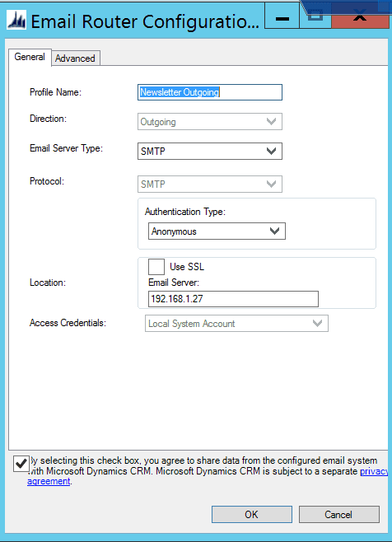Switch to the Advanced tab
Image resolution: width=392 pixels, height=542 pixels.
pos(76,58)
